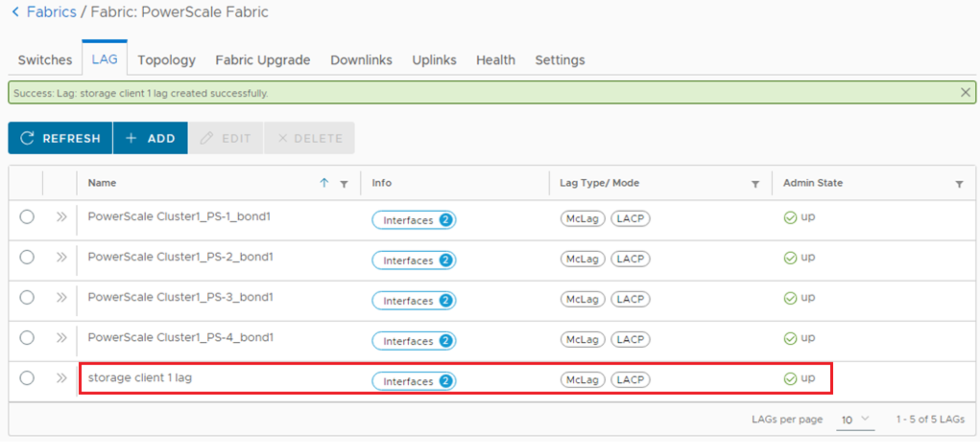Click the REFRESH button

point(60,138)
